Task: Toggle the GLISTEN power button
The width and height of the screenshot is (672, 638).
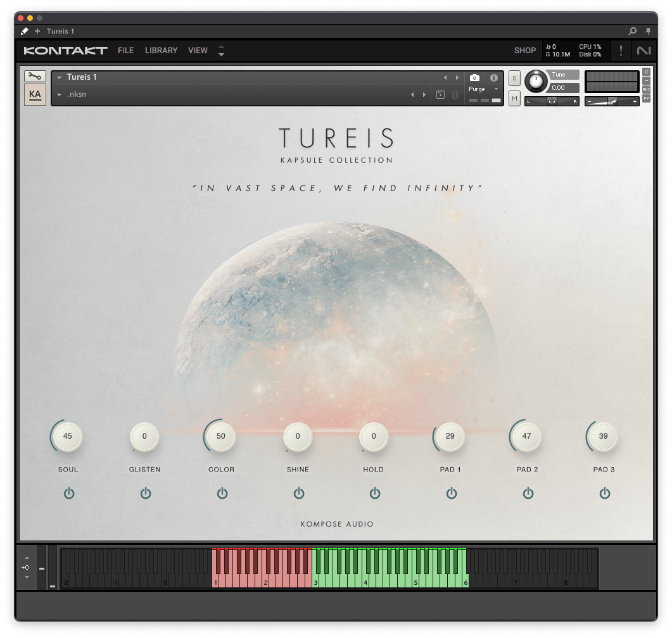Action: pos(145,493)
